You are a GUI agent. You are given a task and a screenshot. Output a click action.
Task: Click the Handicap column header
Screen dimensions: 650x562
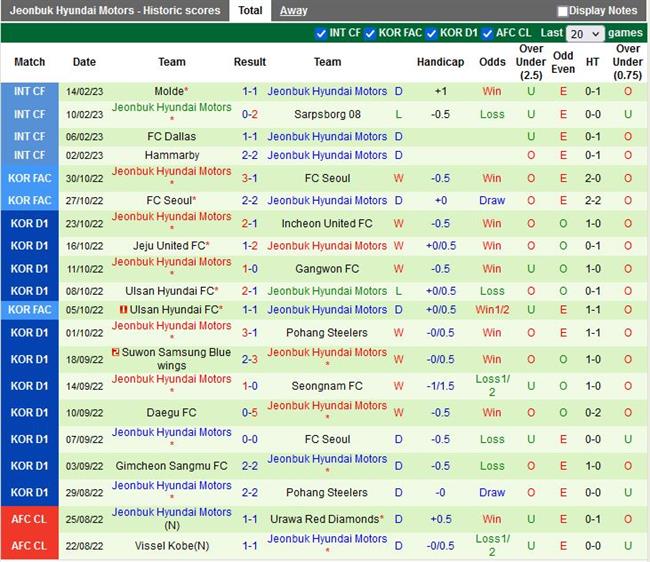440,62
